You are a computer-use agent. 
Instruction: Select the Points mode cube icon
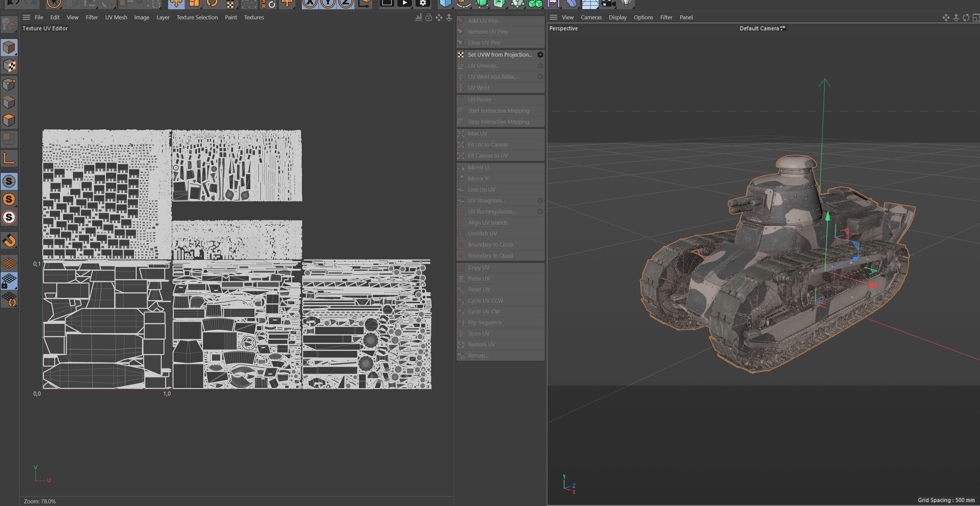tap(9, 84)
